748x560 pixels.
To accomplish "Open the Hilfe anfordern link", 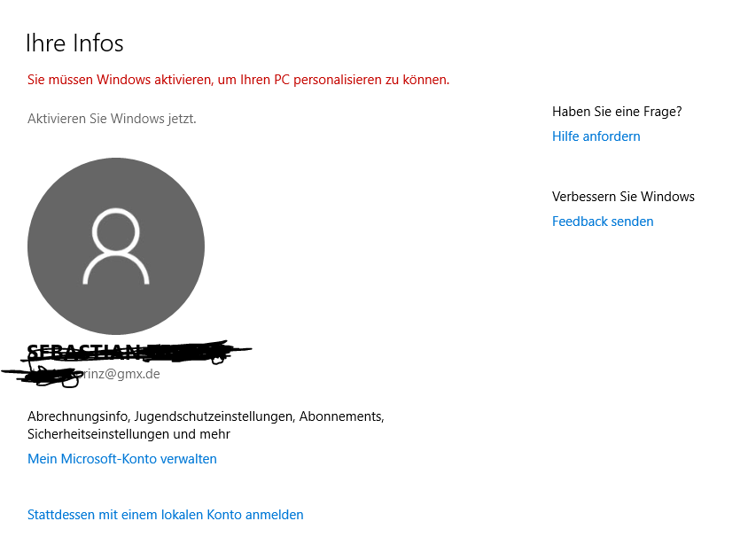I will (596, 136).
